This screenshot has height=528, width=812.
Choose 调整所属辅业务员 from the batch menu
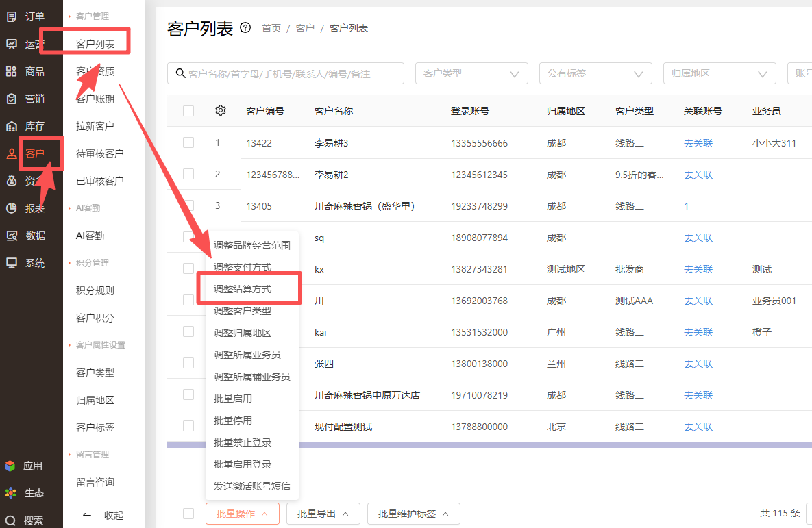pyautogui.click(x=251, y=377)
